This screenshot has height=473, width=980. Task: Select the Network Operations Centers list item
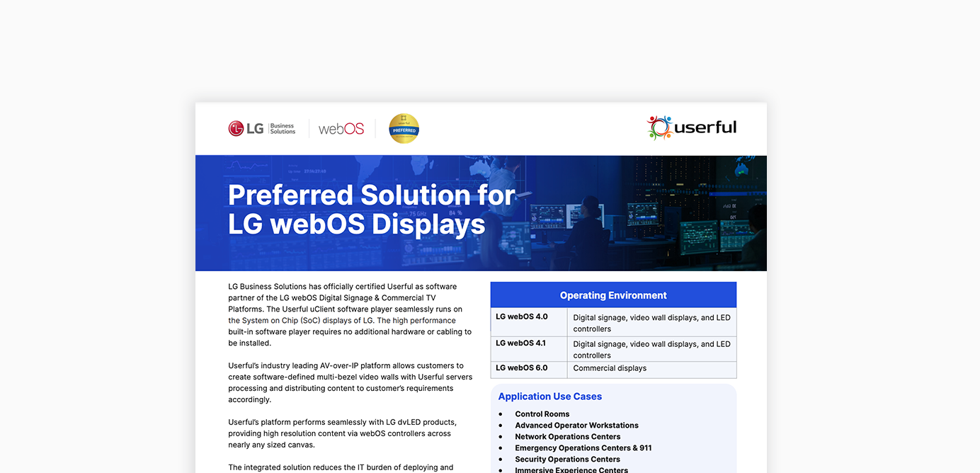(x=568, y=436)
